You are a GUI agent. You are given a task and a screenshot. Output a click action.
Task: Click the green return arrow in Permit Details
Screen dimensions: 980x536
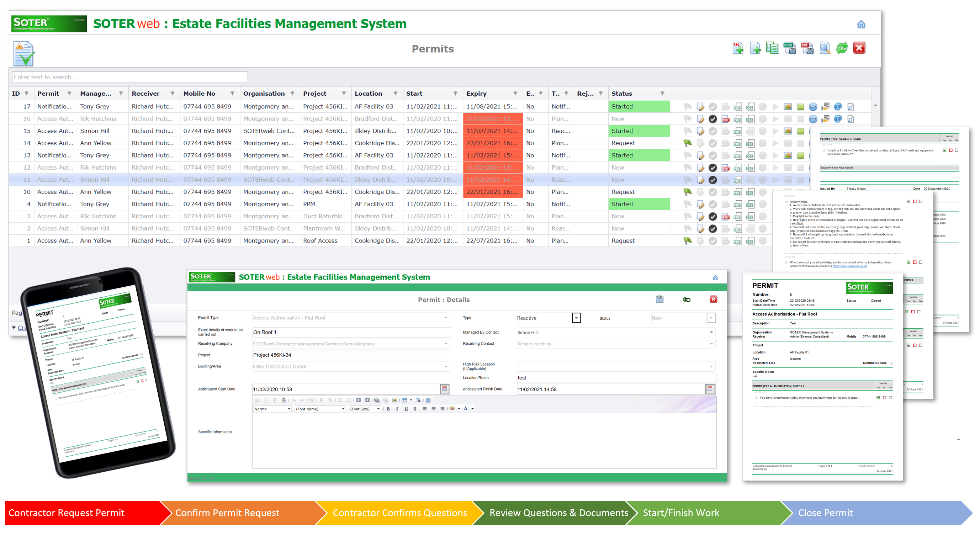click(x=686, y=299)
